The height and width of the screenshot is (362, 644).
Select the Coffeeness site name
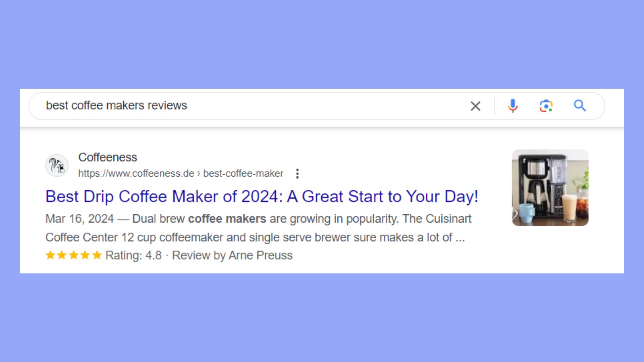click(x=107, y=157)
